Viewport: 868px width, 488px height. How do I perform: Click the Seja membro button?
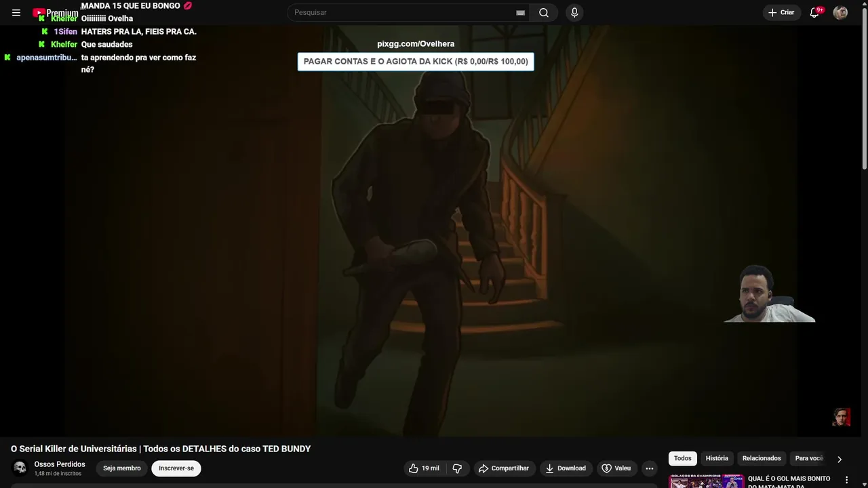pyautogui.click(x=122, y=468)
